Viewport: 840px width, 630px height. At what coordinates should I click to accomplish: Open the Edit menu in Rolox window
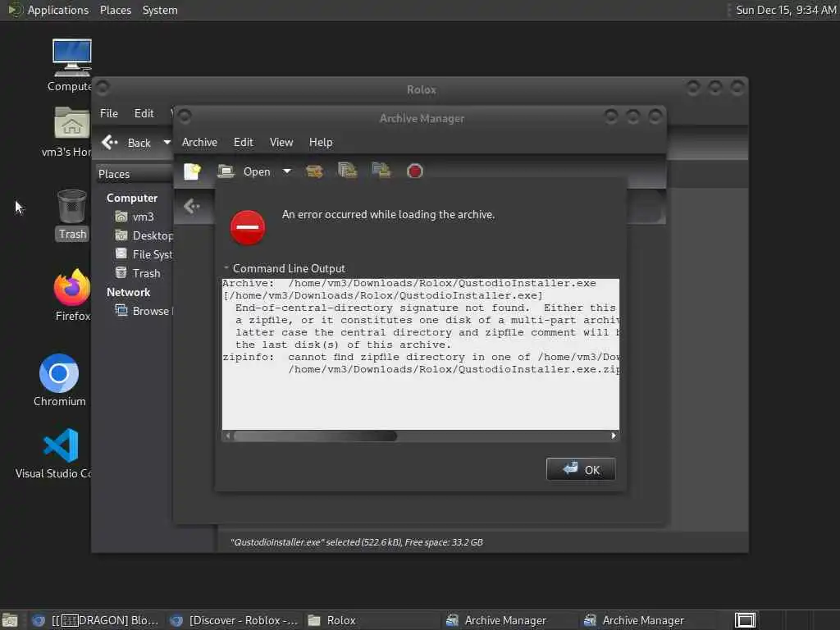[144, 113]
